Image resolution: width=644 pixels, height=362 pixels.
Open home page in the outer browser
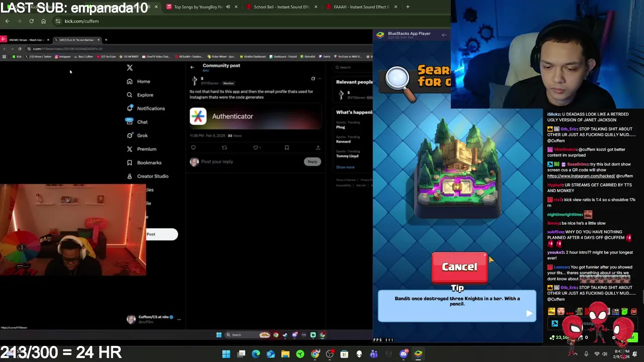43,21
